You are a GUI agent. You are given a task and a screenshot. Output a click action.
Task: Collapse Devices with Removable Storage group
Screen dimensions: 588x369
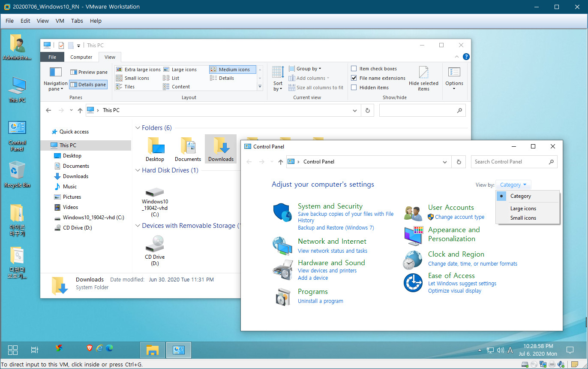click(x=138, y=226)
